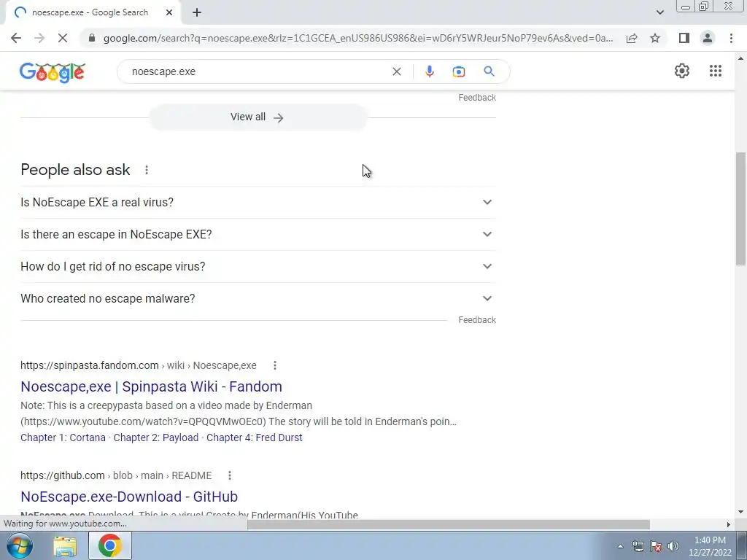Close the noescape.exe Google Search tab
This screenshot has width=747, height=560.
(x=169, y=12)
